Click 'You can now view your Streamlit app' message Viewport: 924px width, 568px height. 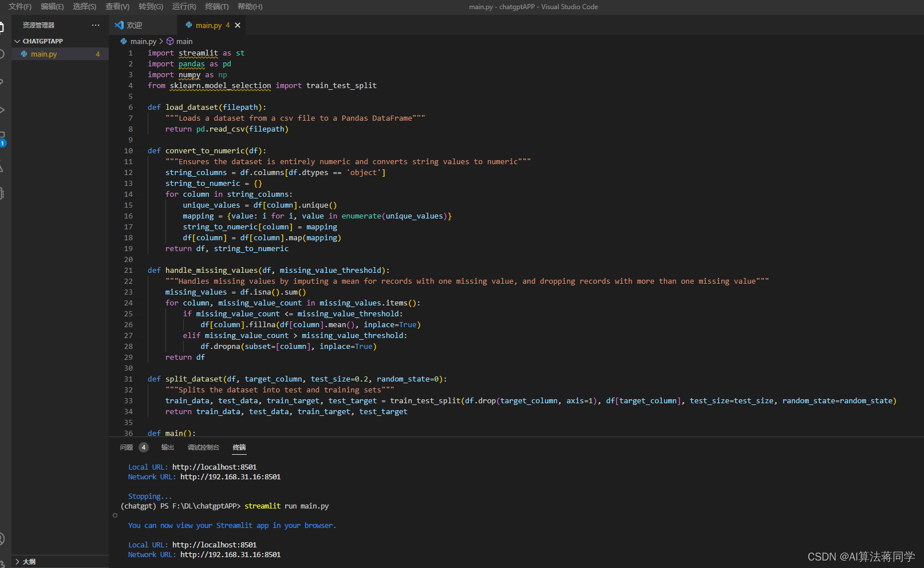point(232,526)
